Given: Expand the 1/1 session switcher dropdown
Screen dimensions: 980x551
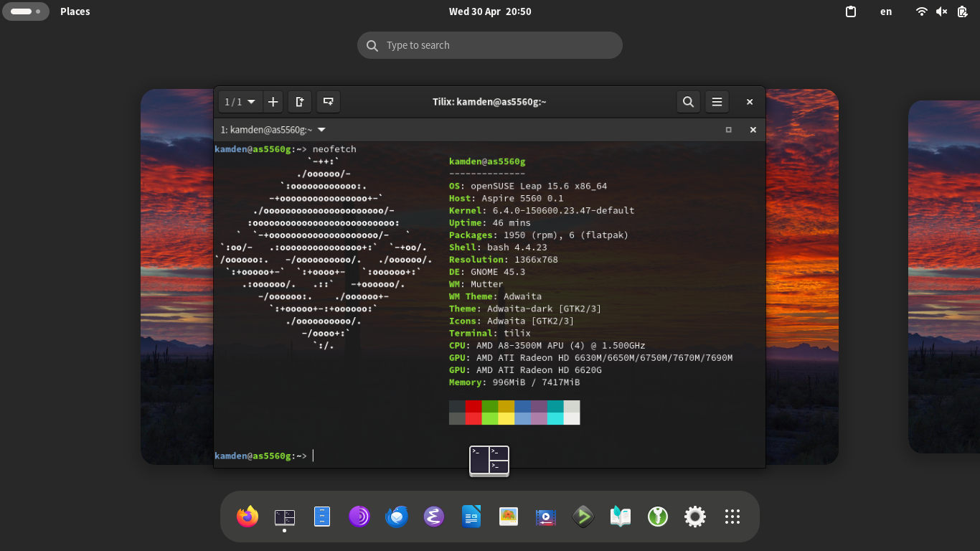Looking at the screenshot, I should tap(240, 102).
